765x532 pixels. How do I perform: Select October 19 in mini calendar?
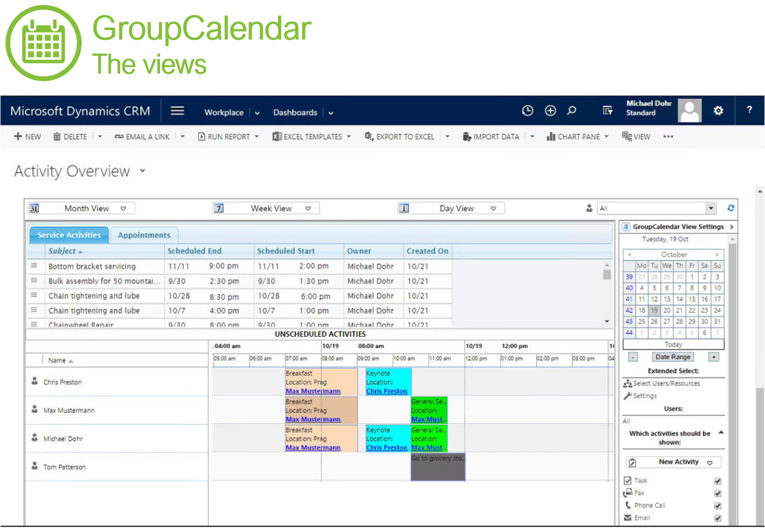tap(654, 311)
